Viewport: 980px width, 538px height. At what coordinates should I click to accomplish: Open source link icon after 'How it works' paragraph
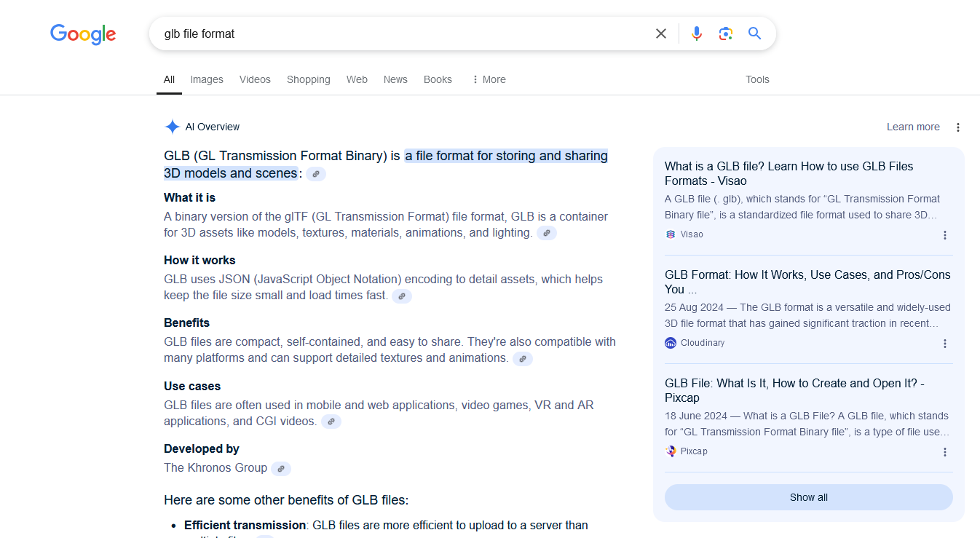point(402,296)
